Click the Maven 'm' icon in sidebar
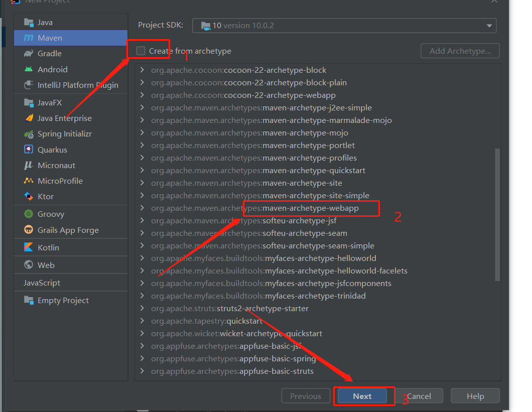 coord(29,38)
